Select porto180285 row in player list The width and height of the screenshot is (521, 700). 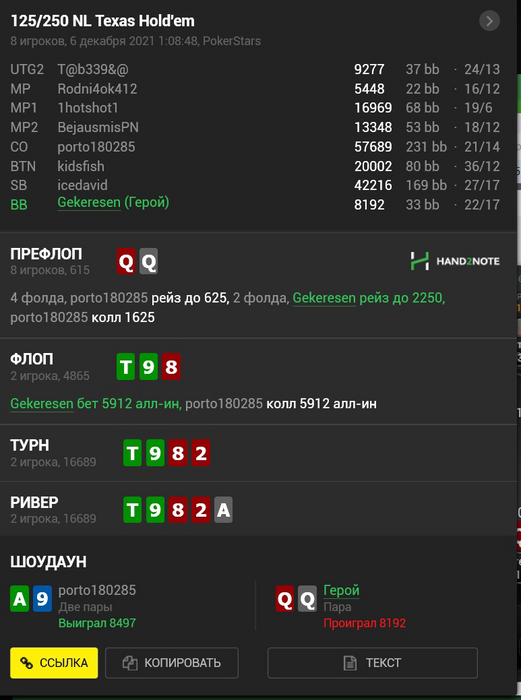pyautogui.click(x=255, y=147)
